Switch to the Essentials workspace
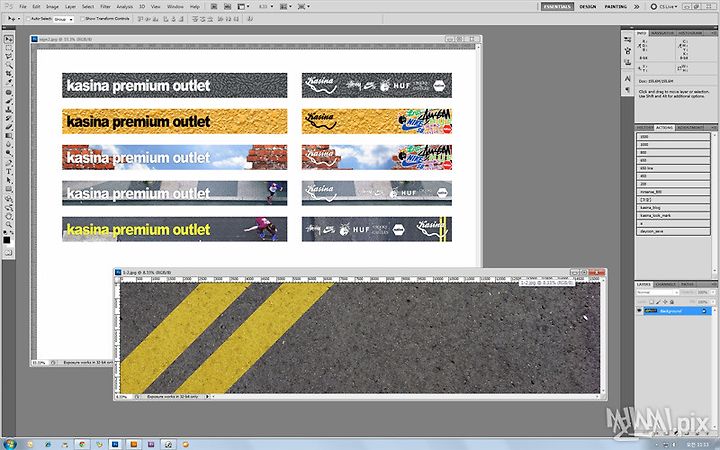Screen dimensions: 720x450 [x=557, y=6]
